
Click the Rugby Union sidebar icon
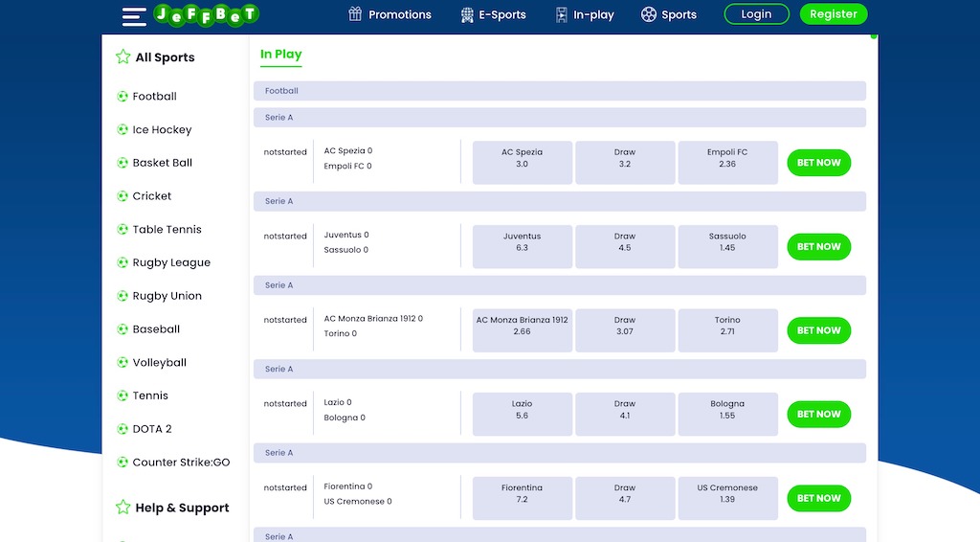[x=122, y=296]
